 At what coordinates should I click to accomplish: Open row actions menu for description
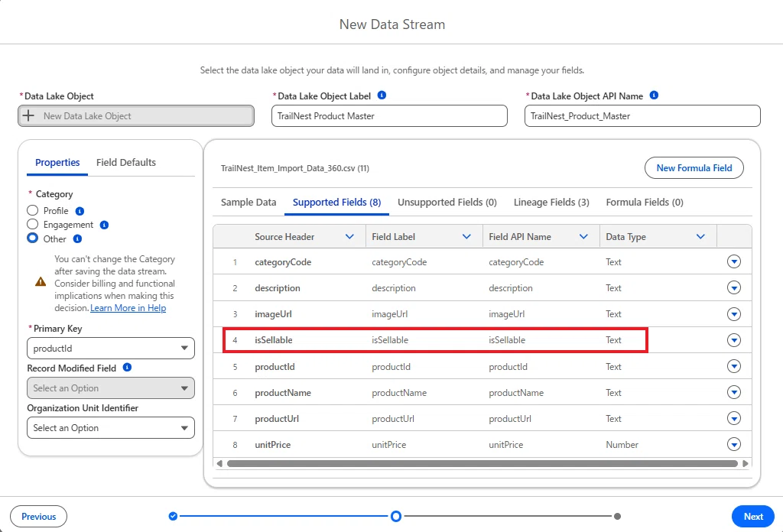tap(733, 288)
